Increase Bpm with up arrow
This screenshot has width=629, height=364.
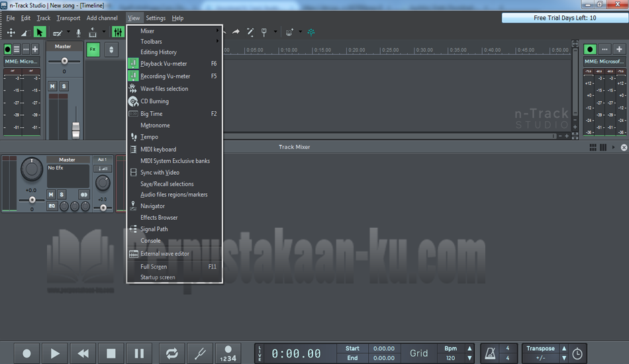[x=469, y=348]
